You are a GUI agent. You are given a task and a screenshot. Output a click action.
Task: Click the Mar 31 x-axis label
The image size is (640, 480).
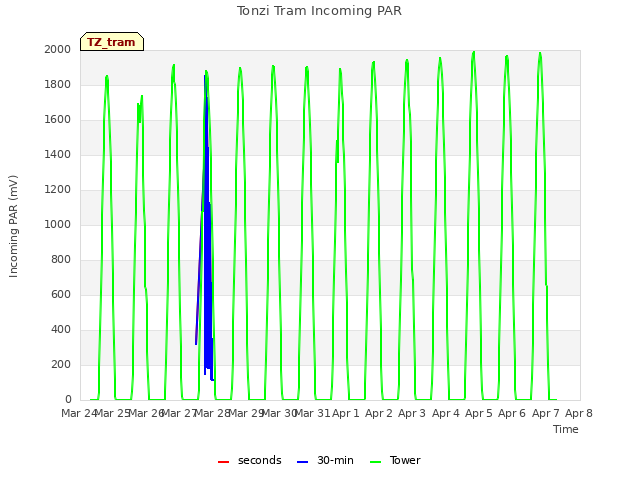312,413
